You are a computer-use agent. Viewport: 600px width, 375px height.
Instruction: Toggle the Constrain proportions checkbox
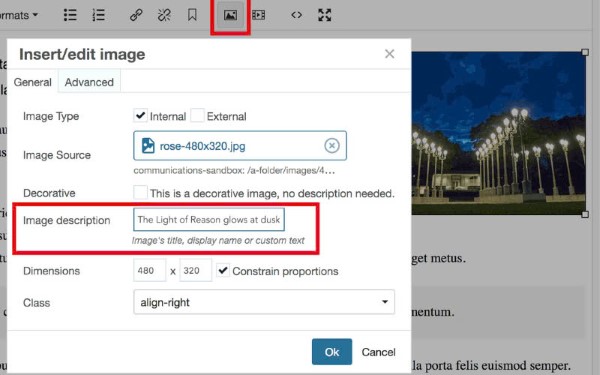click(223, 271)
